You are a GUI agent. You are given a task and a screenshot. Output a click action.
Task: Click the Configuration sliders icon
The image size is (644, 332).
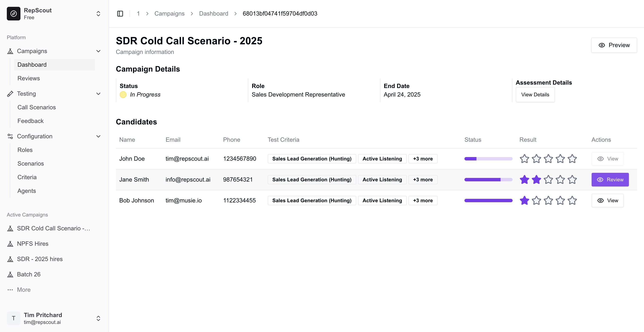click(x=10, y=136)
